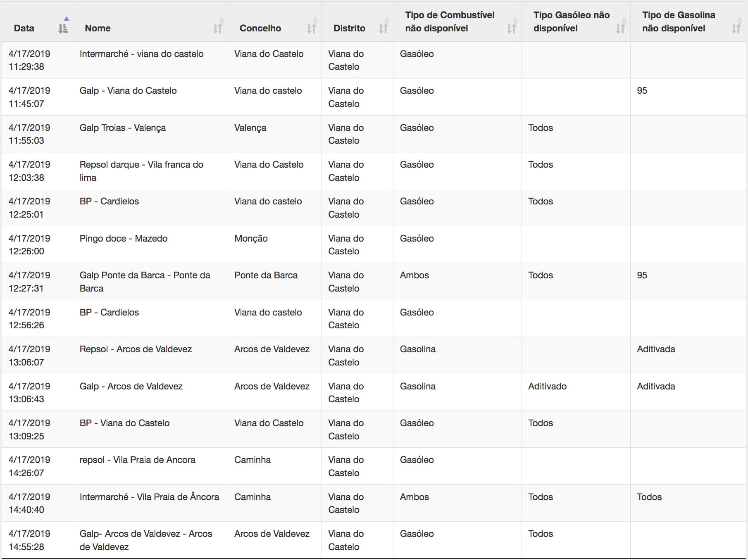Viewport: 748px width, 560px height.
Task: Click sort icon for Tipo Gasóleo column
Action: point(620,28)
